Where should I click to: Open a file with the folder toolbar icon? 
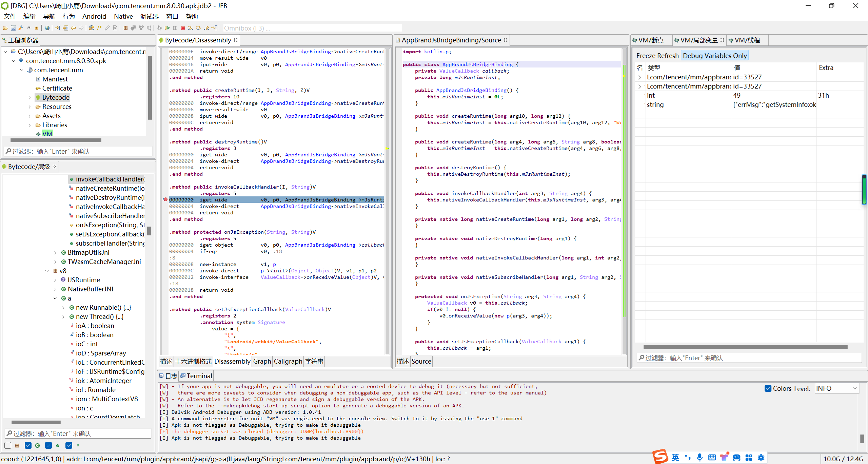5,28
